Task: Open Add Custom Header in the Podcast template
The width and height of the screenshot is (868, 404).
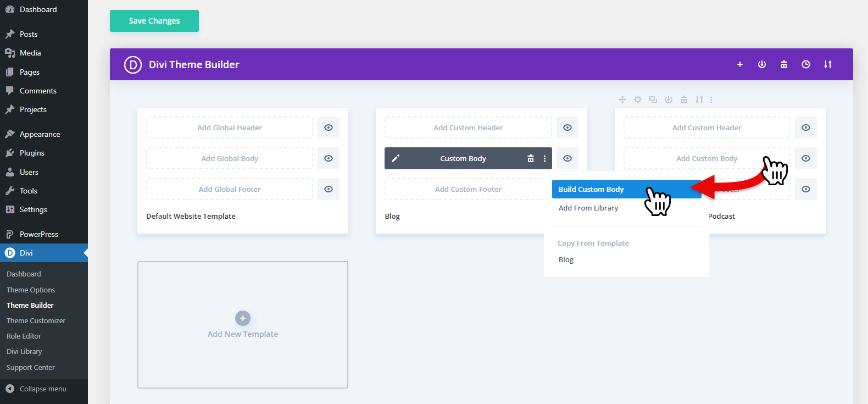Action: tap(707, 128)
